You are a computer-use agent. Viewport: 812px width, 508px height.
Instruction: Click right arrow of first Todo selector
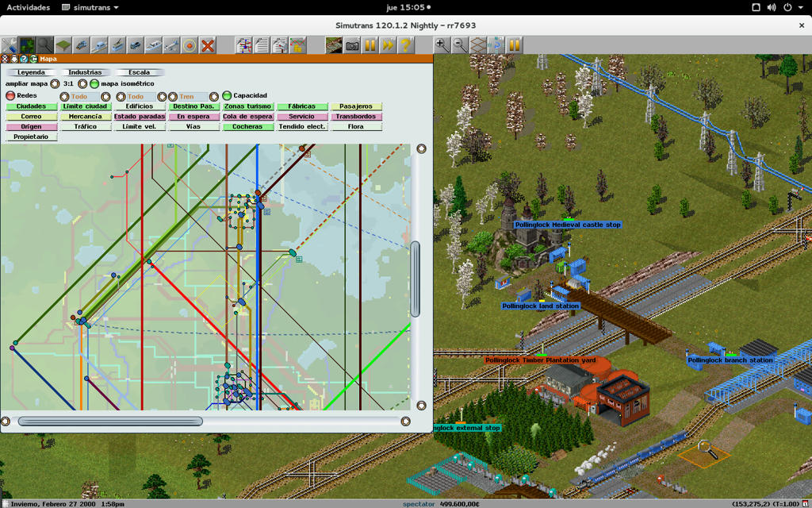(x=105, y=96)
